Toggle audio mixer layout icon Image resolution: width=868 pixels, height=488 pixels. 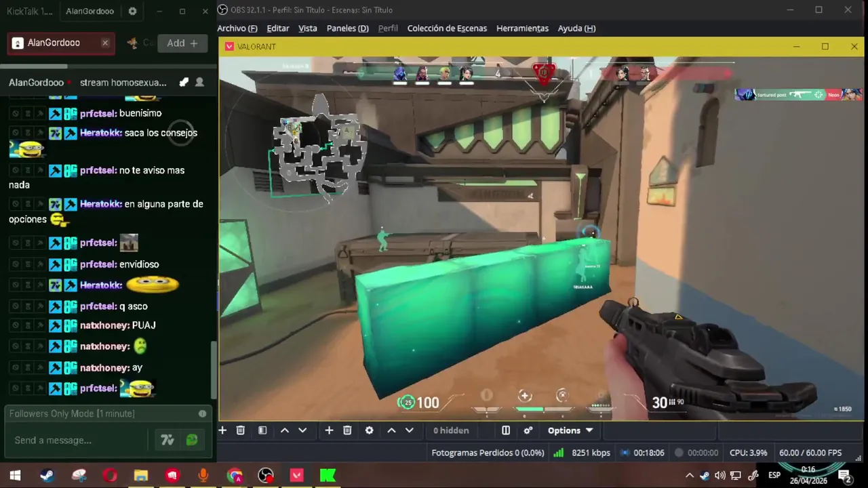(506, 430)
